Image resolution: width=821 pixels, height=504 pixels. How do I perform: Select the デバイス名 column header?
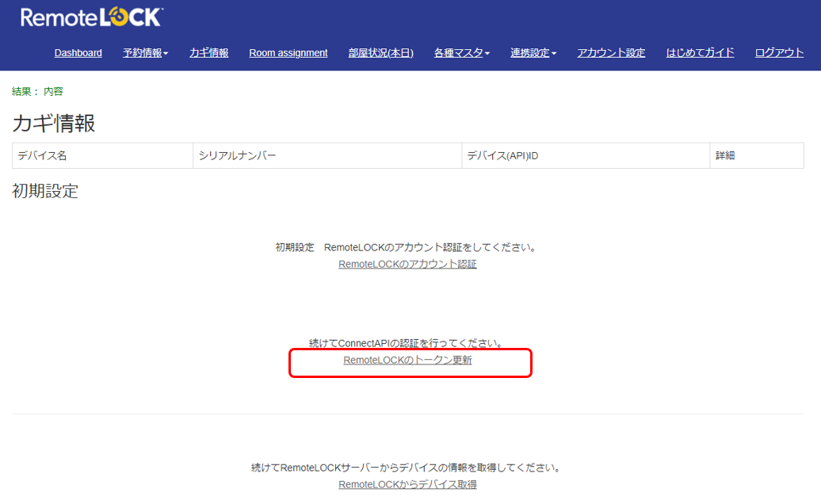point(103,155)
